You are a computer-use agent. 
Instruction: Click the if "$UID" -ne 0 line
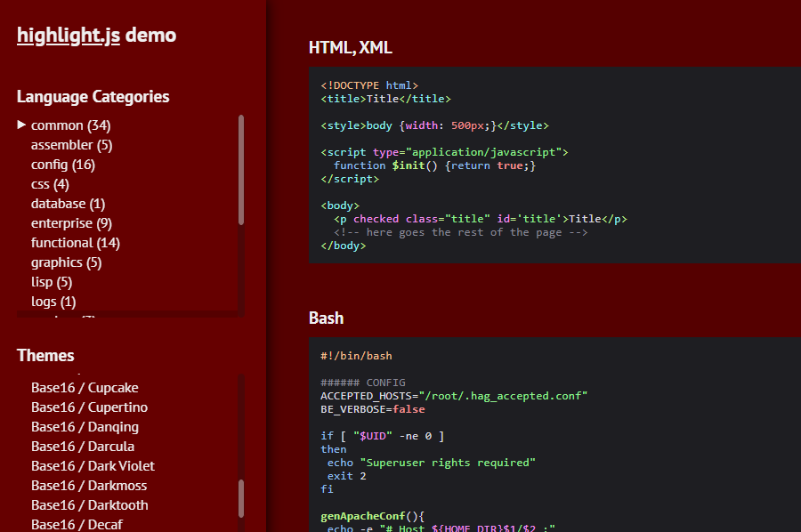382,436
